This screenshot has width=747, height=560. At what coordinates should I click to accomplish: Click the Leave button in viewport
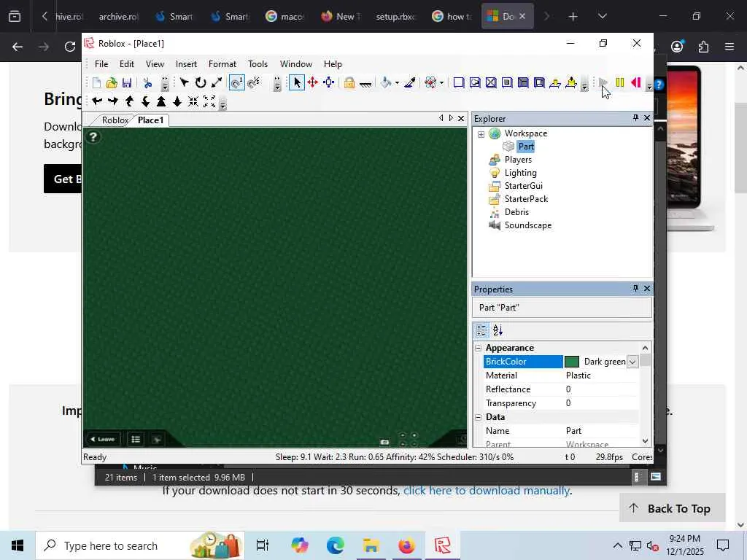pyautogui.click(x=103, y=439)
